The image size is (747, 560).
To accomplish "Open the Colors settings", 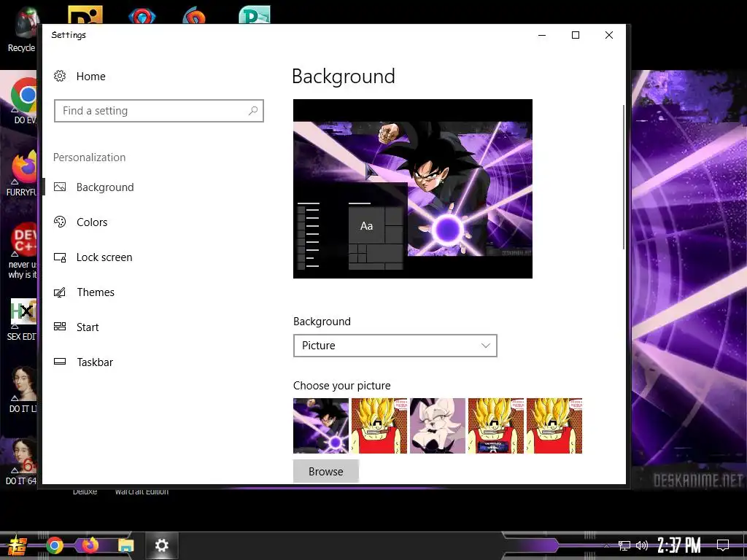I will tap(91, 222).
